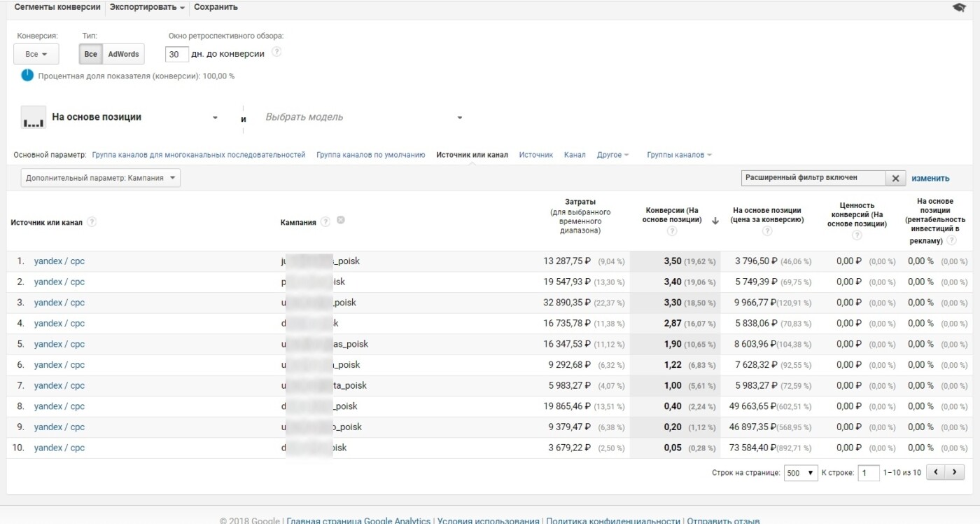Viewport: 980px width, 524px height.
Task: Click the conversion percentage pie icon
Action: tap(27, 76)
